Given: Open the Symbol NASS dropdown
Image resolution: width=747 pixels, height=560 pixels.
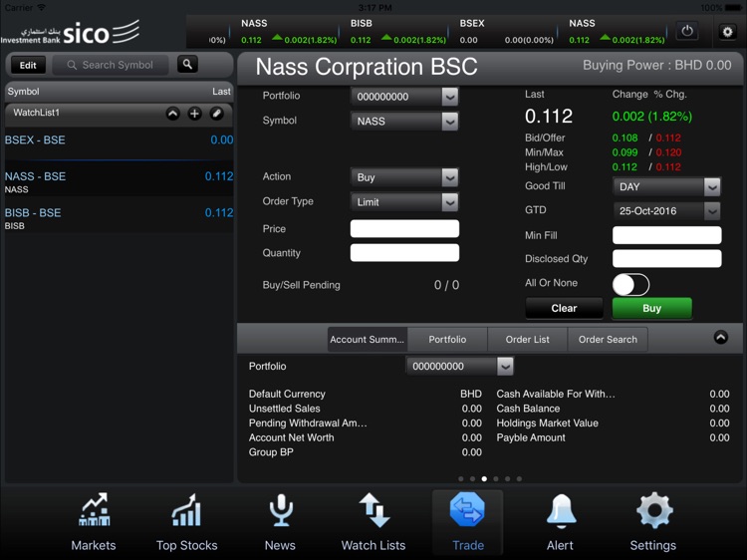Looking at the screenshot, I should 404,121.
